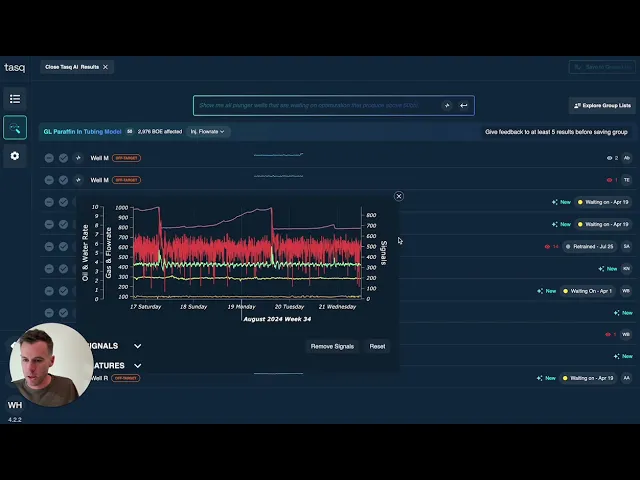Click sparkline thumbnail in Well M Ab row
This screenshot has width=640, height=480.
278,155
